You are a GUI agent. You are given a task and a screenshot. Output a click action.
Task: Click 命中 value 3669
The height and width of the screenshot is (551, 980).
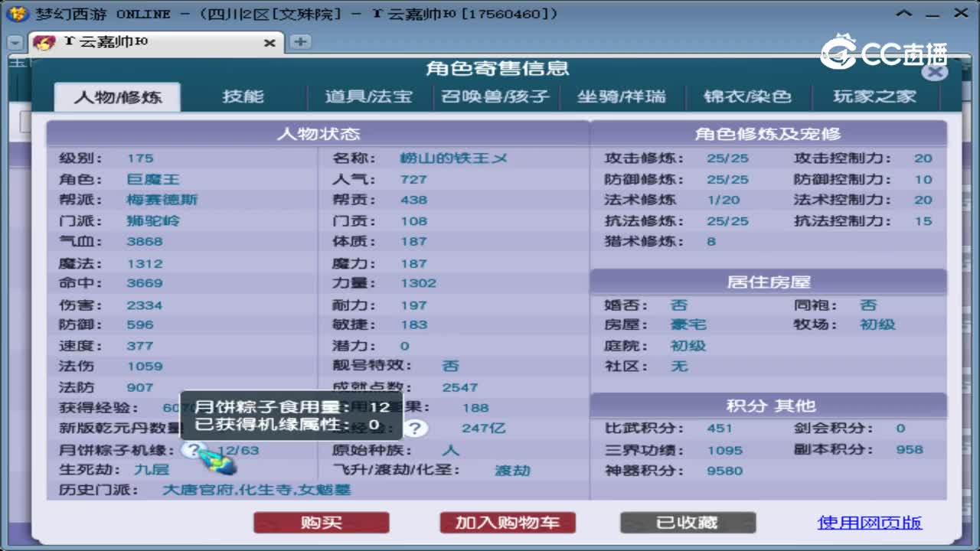[145, 283]
